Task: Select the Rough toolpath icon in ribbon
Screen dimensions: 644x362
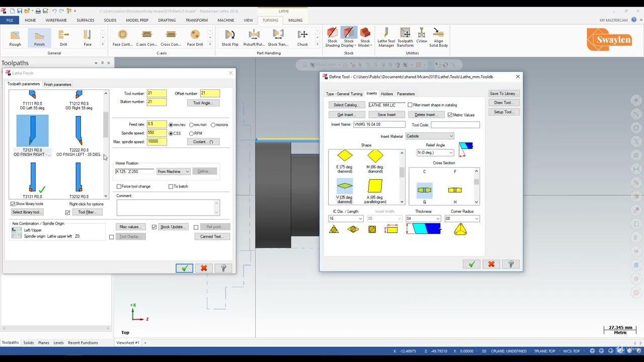Action: 15,38
